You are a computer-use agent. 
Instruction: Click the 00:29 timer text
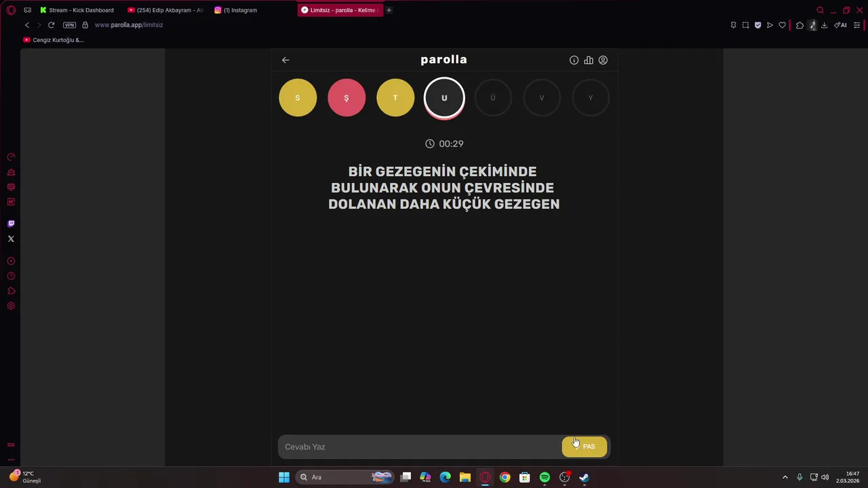451,144
